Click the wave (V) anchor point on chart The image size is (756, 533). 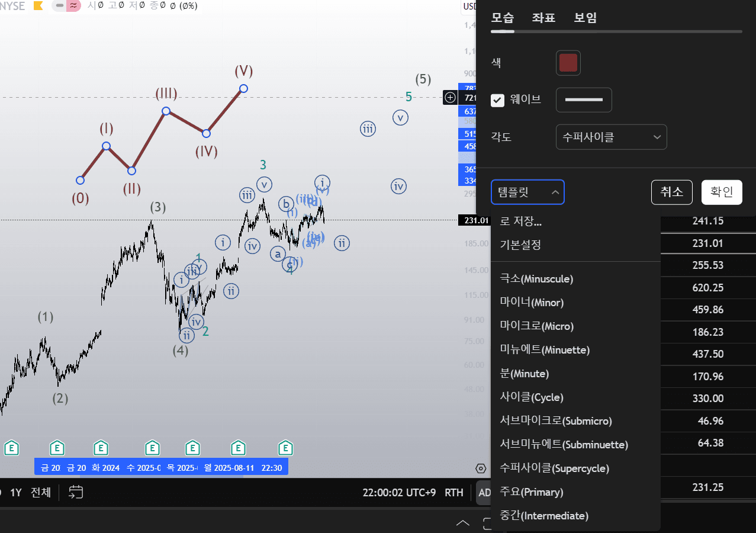[243, 89]
